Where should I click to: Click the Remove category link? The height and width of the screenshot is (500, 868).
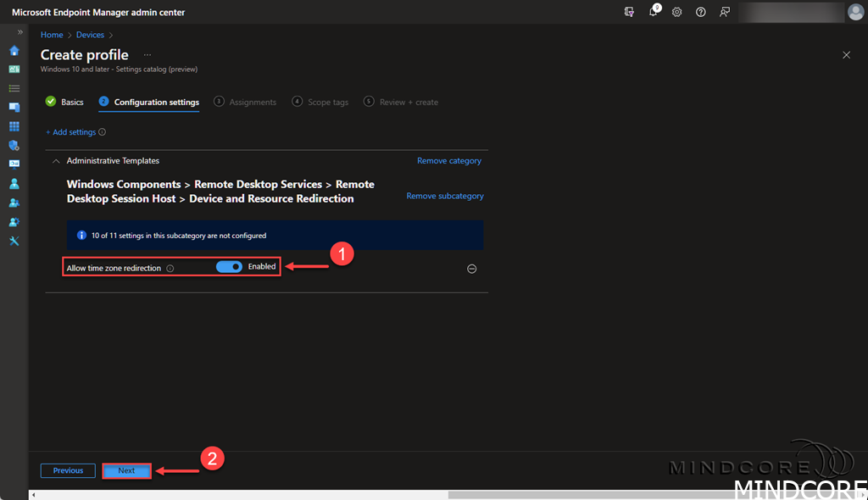448,160
